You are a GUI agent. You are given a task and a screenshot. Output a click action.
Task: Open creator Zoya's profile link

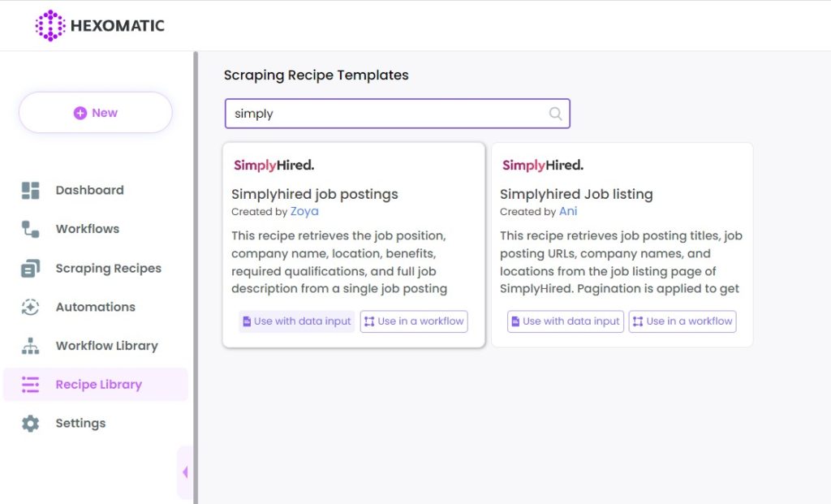(304, 211)
